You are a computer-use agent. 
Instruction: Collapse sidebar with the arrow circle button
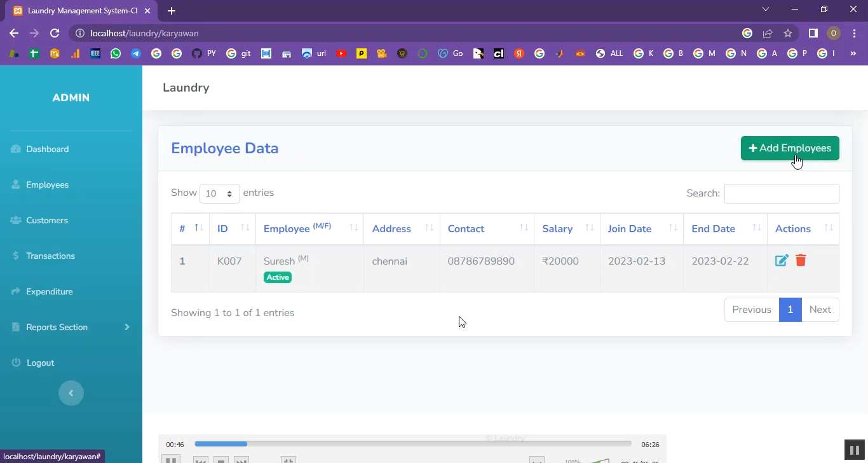click(x=71, y=393)
